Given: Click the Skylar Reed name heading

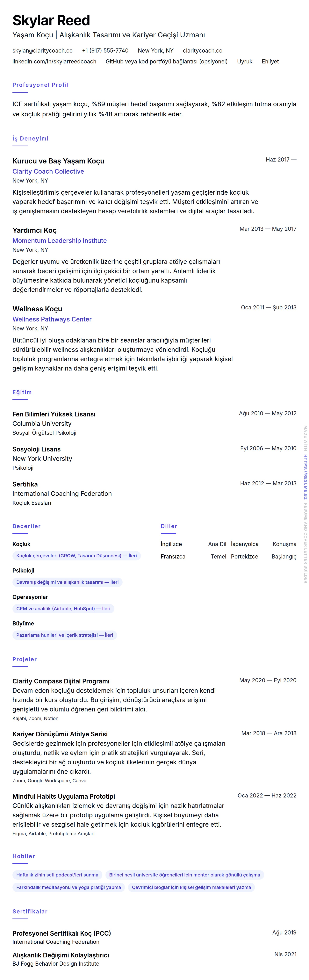Looking at the screenshot, I should pos(51,21).
